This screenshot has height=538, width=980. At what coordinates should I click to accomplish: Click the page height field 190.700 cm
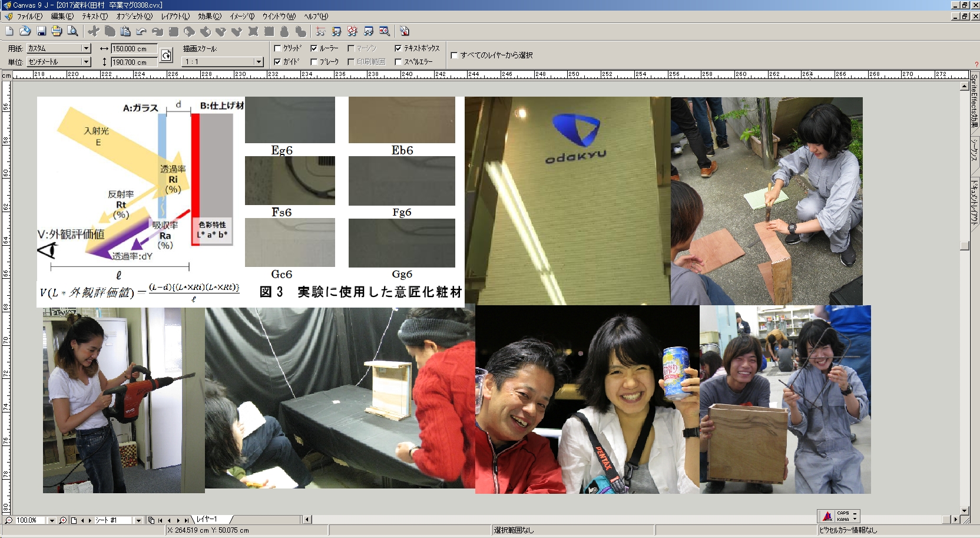pos(134,62)
